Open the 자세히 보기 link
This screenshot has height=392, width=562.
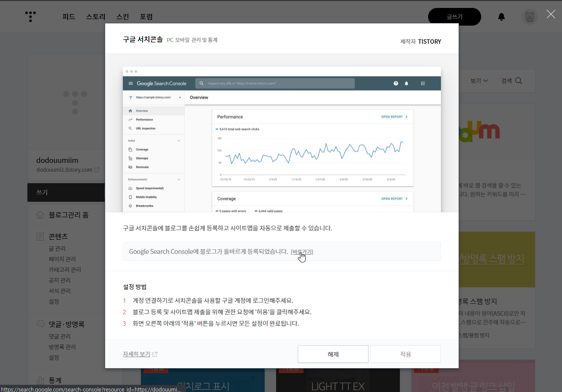(137, 354)
